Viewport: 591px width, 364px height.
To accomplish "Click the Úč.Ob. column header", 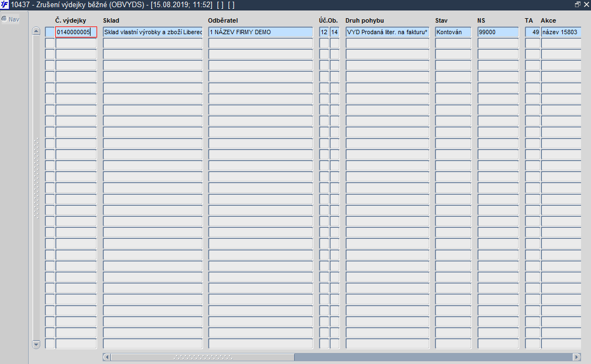I will coord(328,20).
